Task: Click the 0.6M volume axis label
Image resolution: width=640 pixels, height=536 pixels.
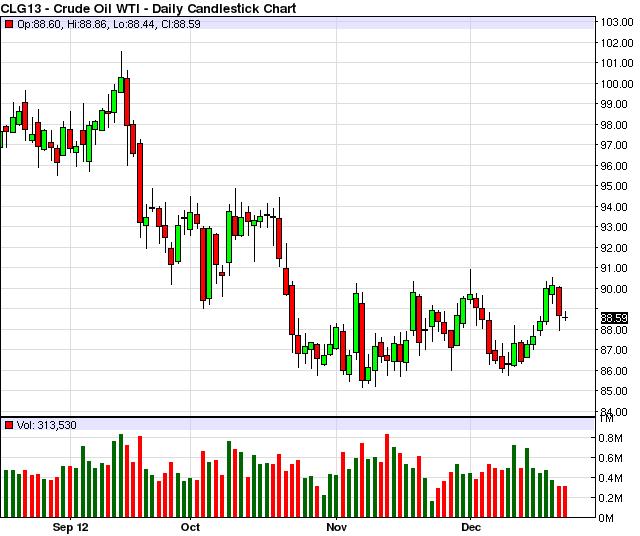Action: click(x=611, y=458)
